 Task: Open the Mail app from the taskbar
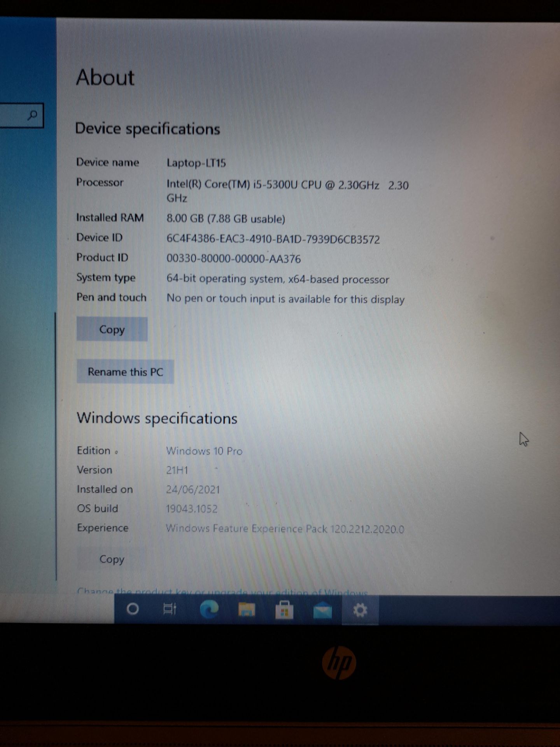pyautogui.click(x=322, y=610)
